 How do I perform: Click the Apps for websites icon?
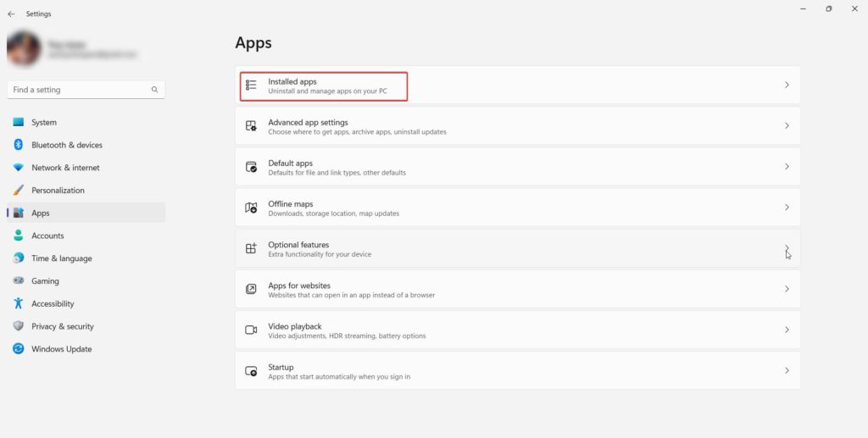point(251,289)
